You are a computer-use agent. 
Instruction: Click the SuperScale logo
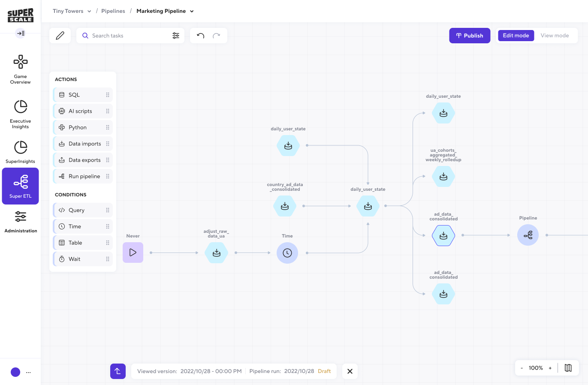[20, 15]
